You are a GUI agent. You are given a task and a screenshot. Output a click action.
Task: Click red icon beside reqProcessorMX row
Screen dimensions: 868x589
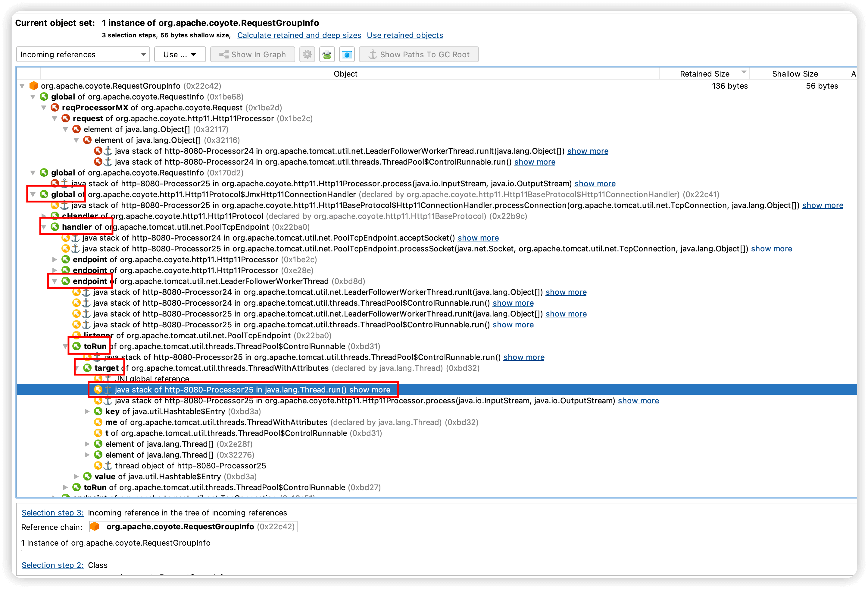55,108
